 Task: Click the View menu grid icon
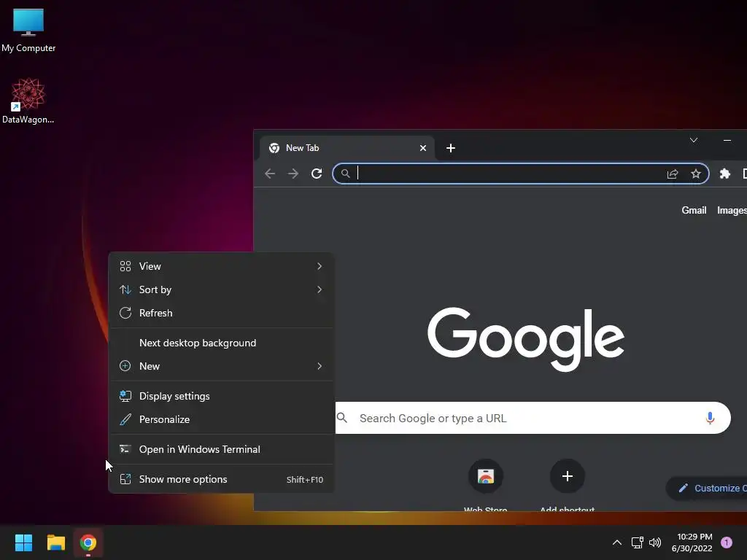(125, 266)
